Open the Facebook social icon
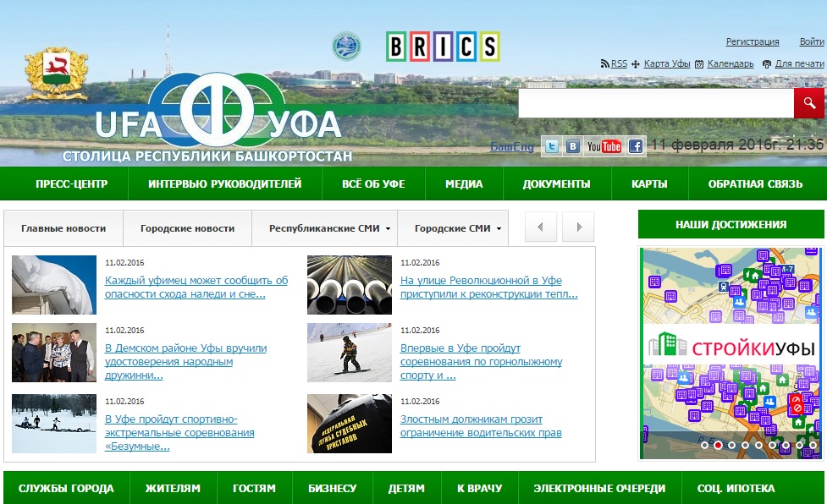827x504 pixels. (635, 146)
